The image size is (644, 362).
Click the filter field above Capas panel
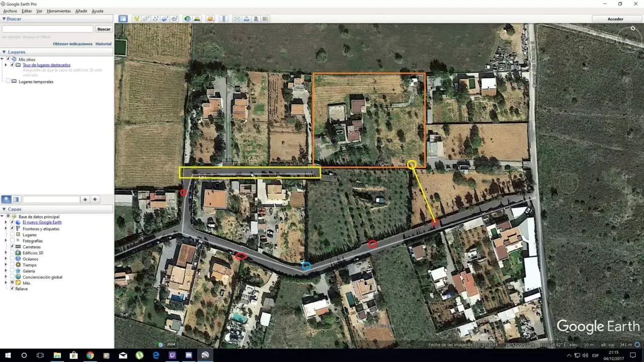click(x=51, y=200)
